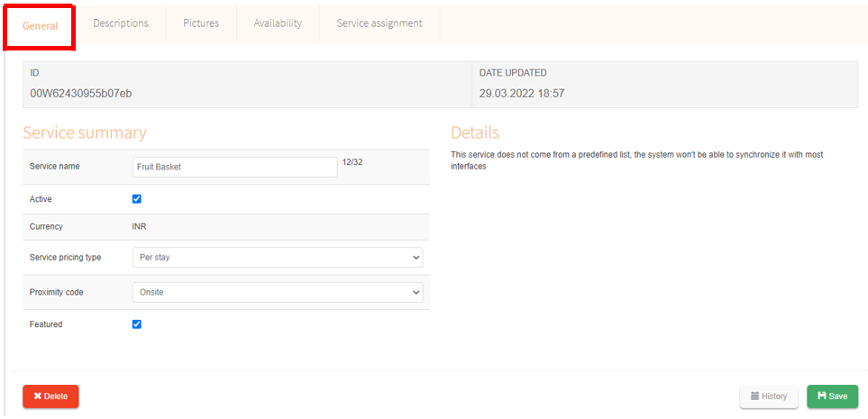This screenshot has height=419, width=868.
Task: Click the floppy disk icon on Save
Action: pyautogui.click(x=821, y=396)
